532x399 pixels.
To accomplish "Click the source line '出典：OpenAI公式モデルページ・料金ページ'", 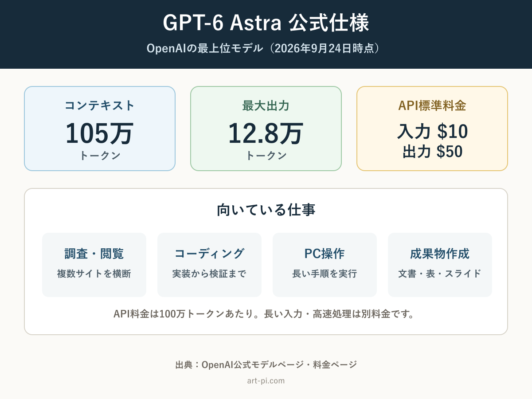I will [x=266, y=365].
